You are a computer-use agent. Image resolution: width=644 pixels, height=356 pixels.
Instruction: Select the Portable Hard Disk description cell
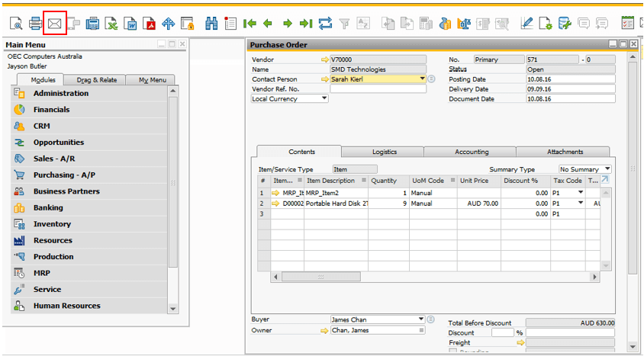click(x=336, y=204)
